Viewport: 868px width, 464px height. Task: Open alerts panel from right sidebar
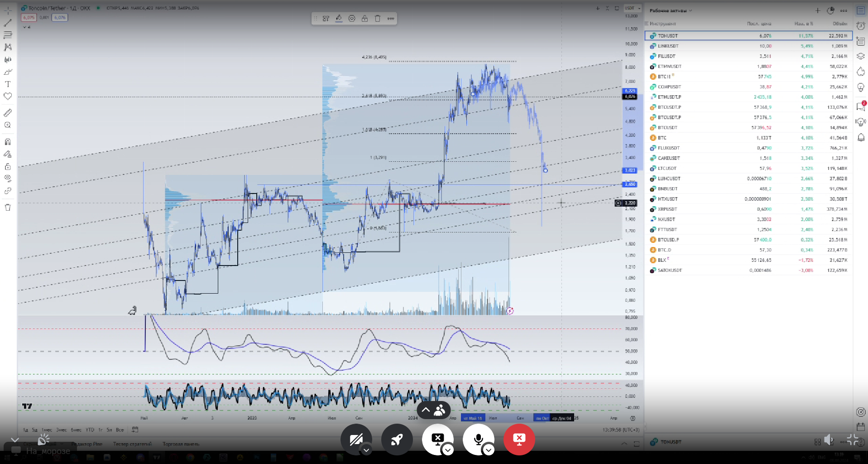coord(861,26)
